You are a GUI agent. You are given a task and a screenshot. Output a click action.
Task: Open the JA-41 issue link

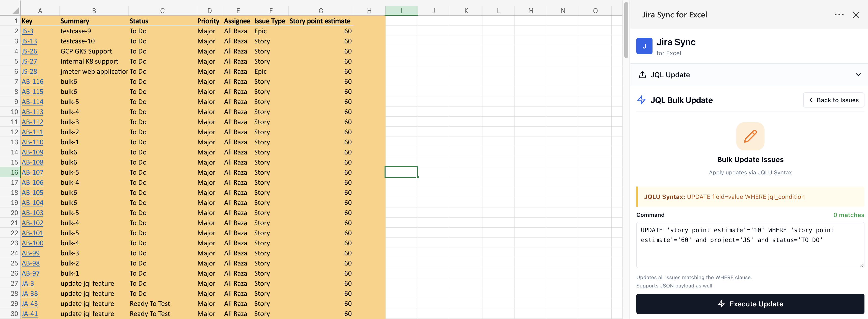click(29, 314)
